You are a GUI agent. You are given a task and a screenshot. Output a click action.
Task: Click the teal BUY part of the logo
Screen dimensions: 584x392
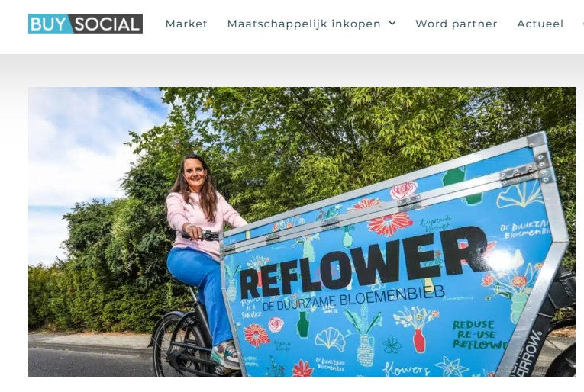click(49, 24)
